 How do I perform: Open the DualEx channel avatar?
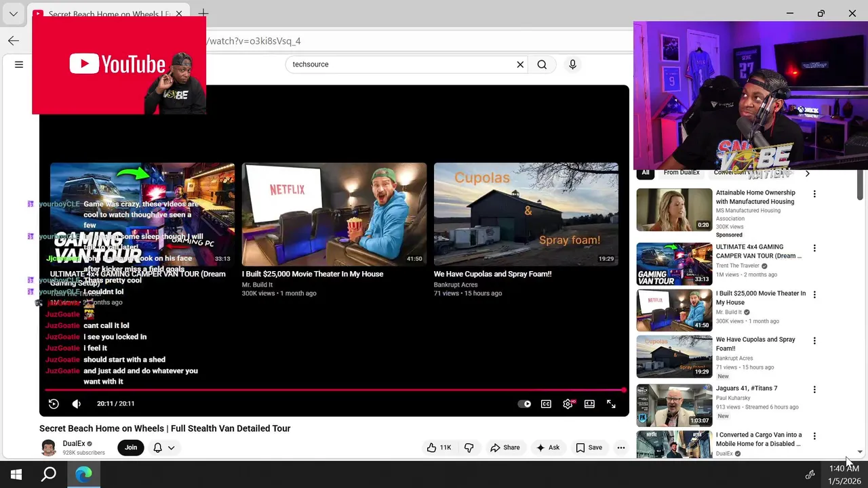point(48,447)
